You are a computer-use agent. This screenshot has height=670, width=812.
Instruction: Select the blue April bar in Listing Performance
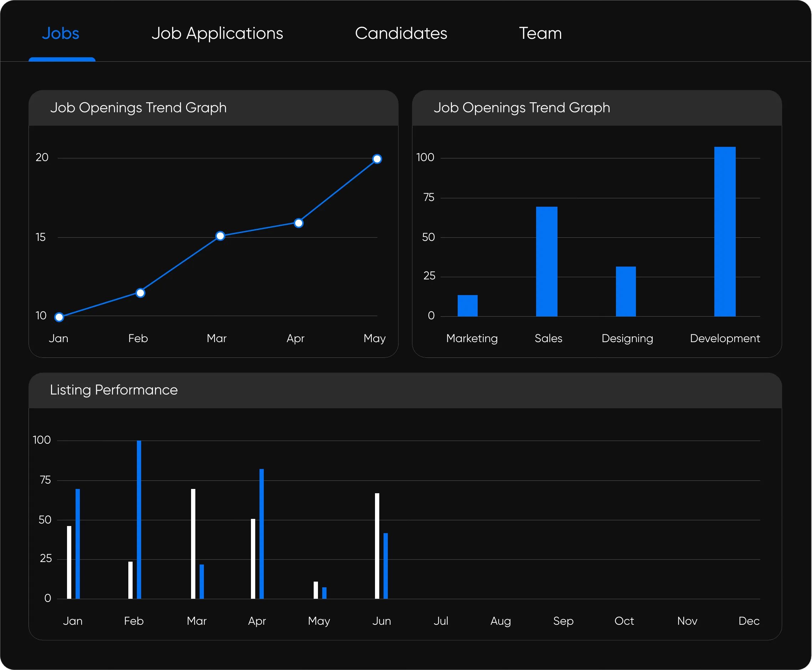pyautogui.click(x=262, y=534)
